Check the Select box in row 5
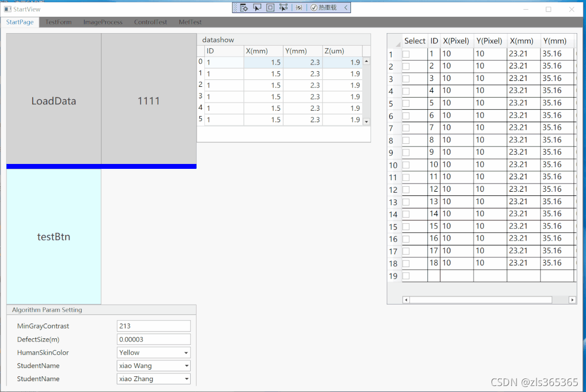This screenshot has height=392, width=586. point(406,104)
